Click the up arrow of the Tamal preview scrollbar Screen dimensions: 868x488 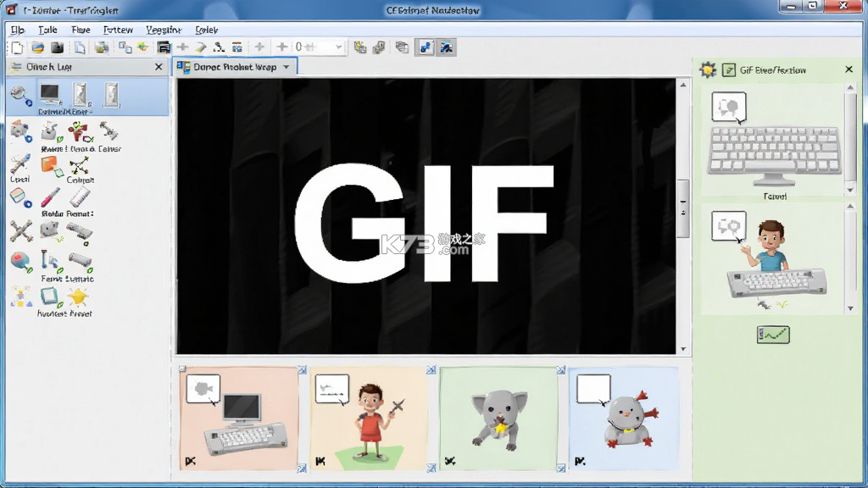click(x=851, y=87)
